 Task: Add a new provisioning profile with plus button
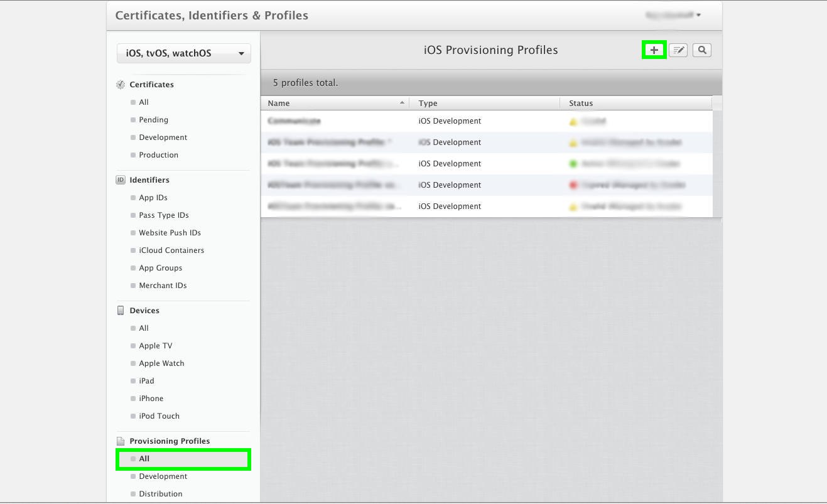654,50
